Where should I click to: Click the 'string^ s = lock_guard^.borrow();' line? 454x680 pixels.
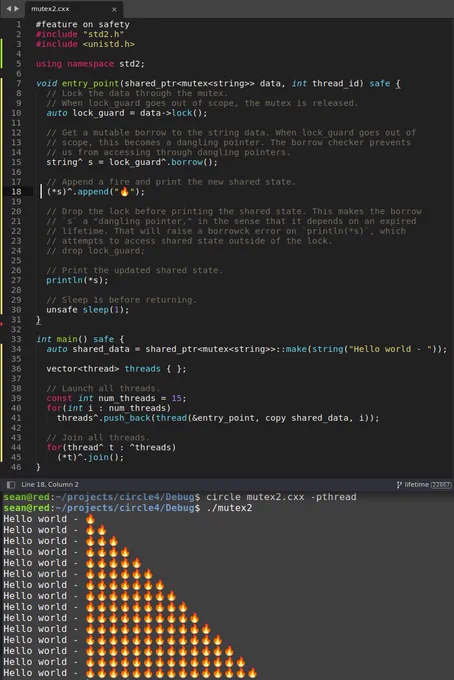[x=132, y=162]
